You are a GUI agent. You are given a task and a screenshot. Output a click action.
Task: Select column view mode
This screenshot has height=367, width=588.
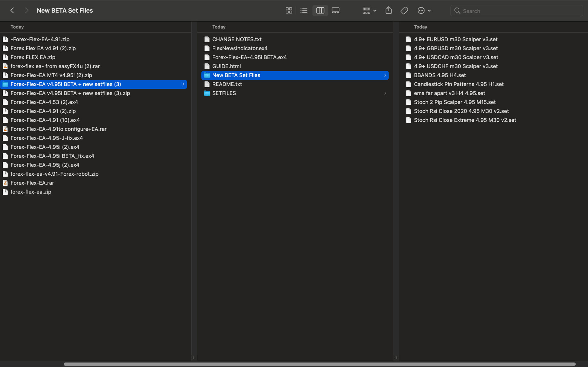click(320, 11)
